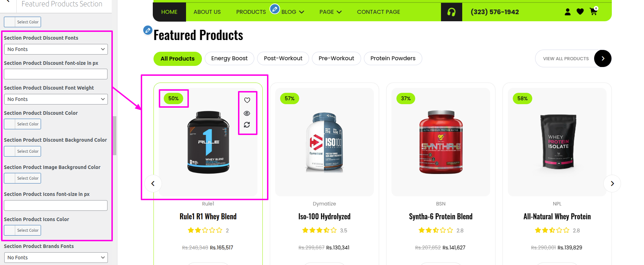Click the wishlist heart on Rule1 product
The image size is (644, 265).
(247, 100)
